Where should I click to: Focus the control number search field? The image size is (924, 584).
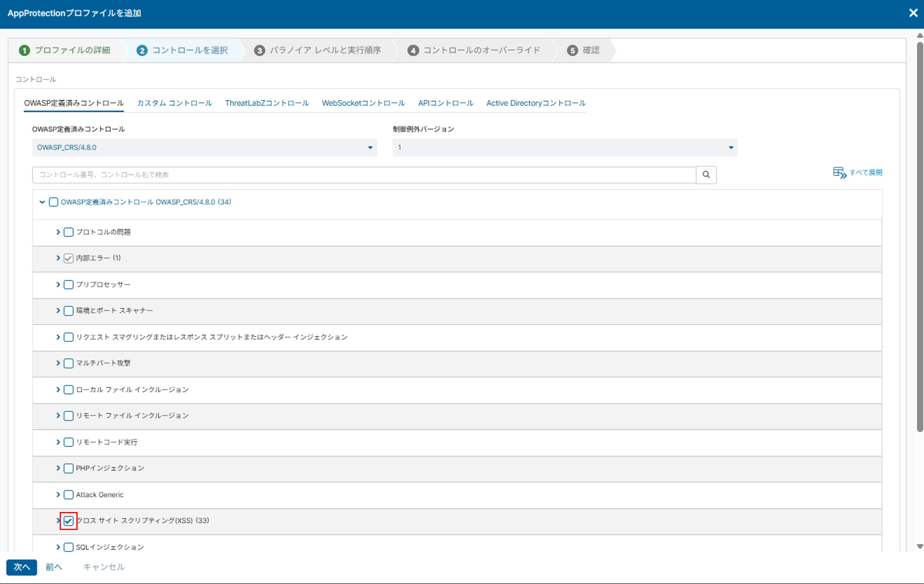(363, 175)
